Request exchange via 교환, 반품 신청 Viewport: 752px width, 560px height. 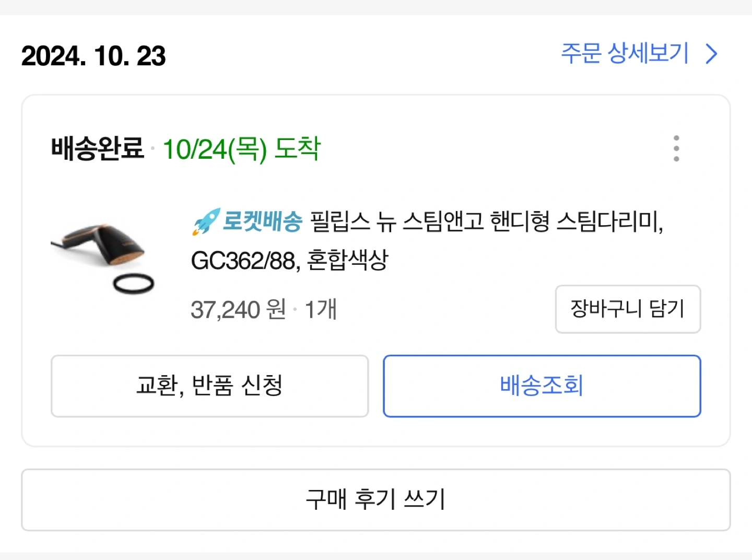(209, 386)
